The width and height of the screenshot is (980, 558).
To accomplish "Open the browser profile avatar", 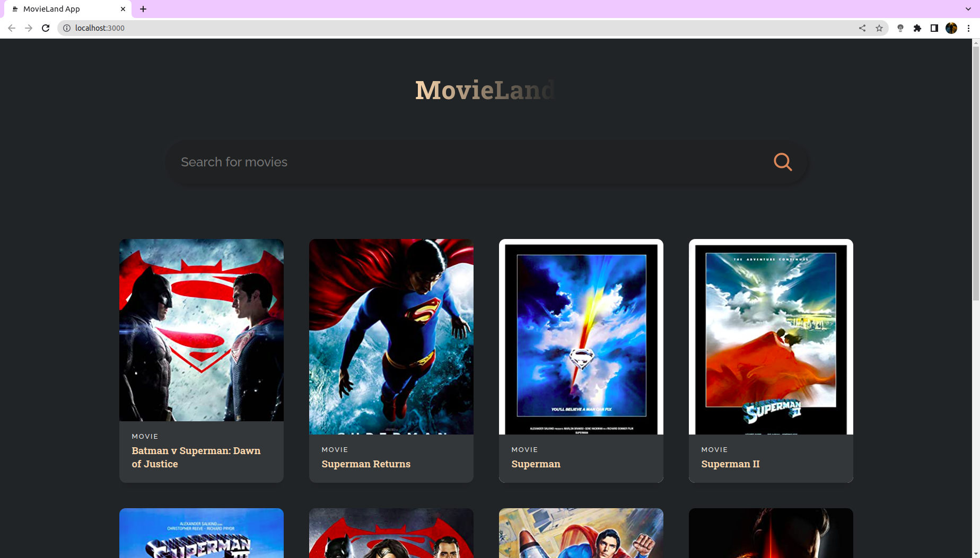I will tap(951, 28).
